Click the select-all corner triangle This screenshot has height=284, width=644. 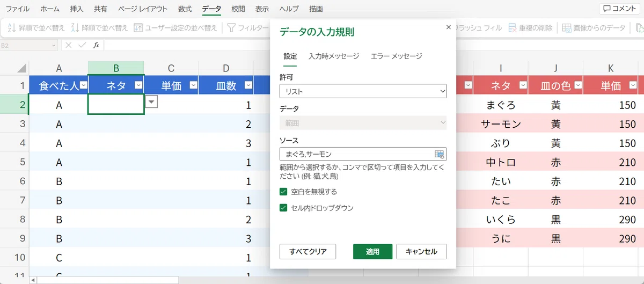pyautogui.click(x=21, y=68)
